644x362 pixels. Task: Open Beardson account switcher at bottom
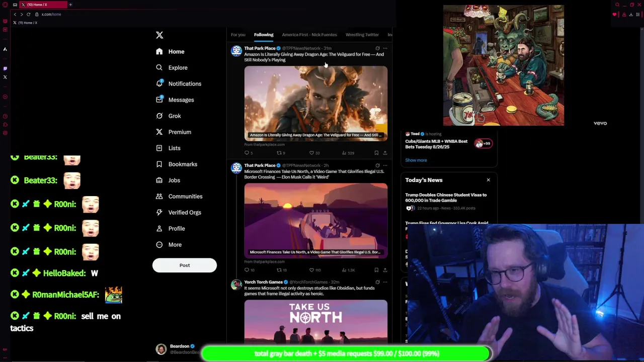pos(179,349)
